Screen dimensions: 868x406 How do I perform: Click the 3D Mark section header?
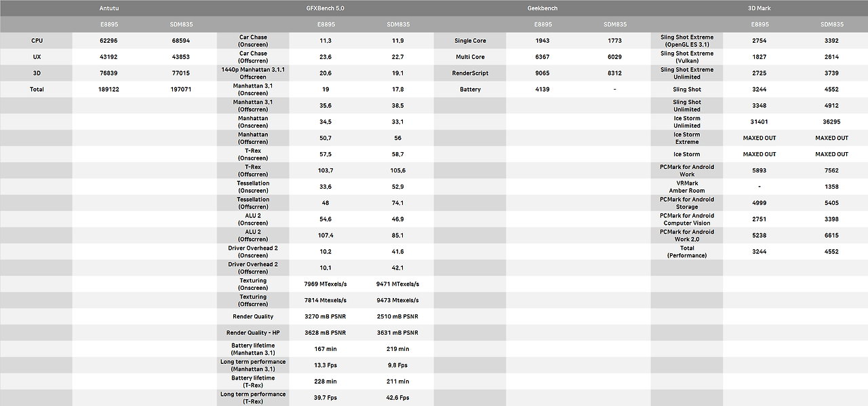pos(759,8)
